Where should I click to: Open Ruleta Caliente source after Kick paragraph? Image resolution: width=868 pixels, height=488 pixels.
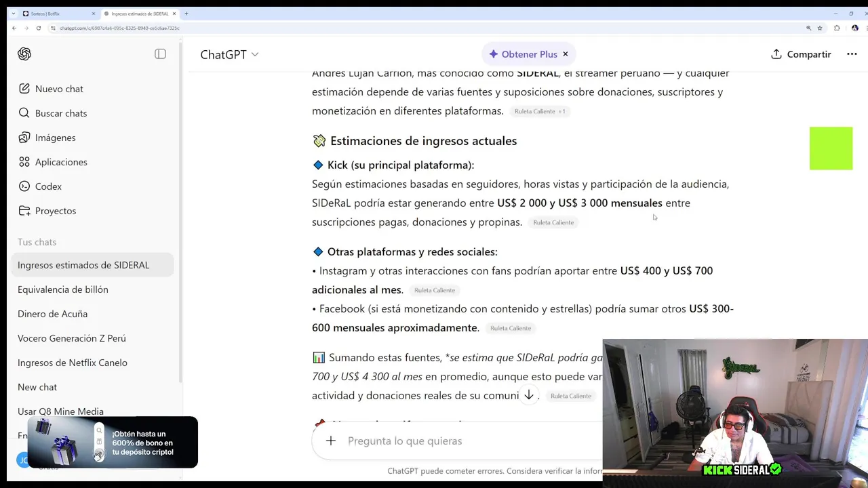(553, 222)
